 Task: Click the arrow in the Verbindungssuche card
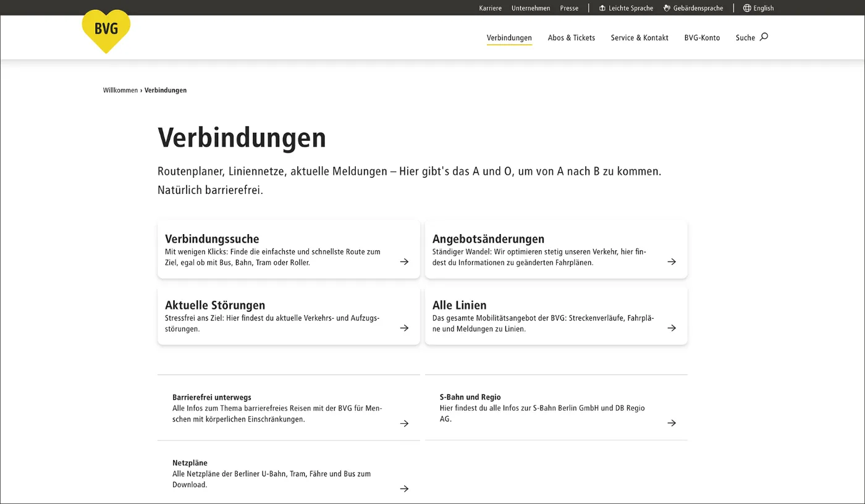pyautogui.click(x=404, y=262)
